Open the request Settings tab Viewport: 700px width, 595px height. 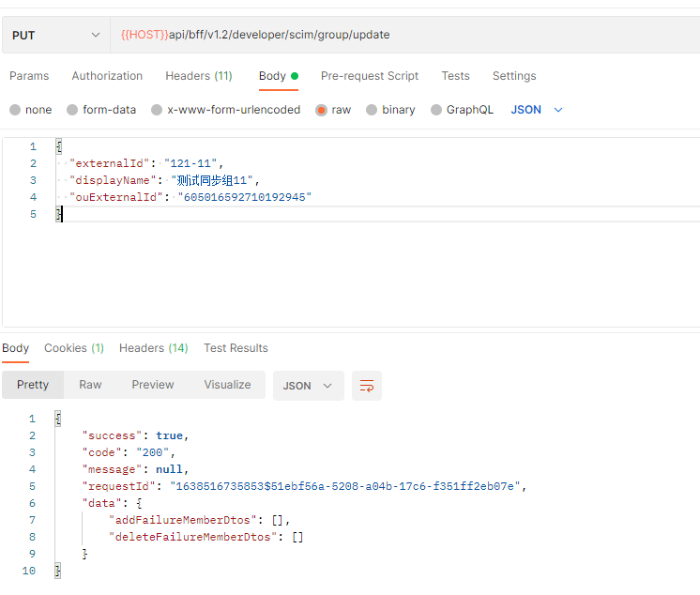pos(514,76)
